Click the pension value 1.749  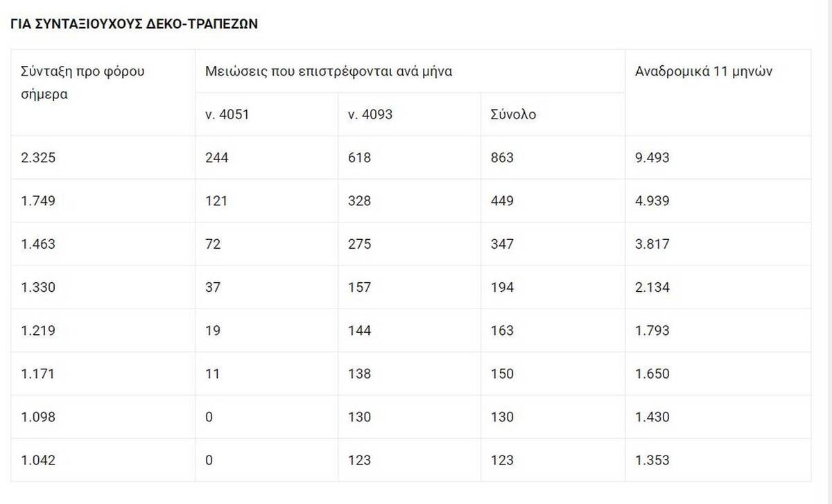coord(38,201)
